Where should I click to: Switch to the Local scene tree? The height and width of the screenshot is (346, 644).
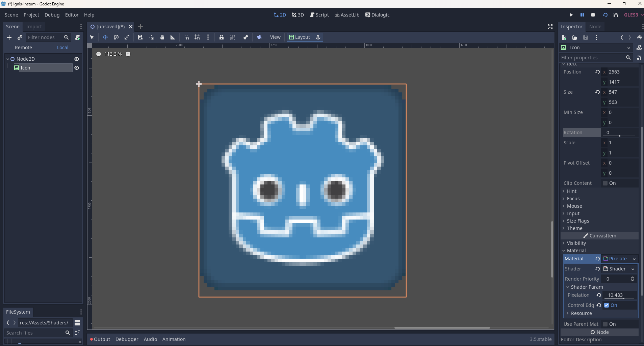pyautogui.click(x=63, y=48)
